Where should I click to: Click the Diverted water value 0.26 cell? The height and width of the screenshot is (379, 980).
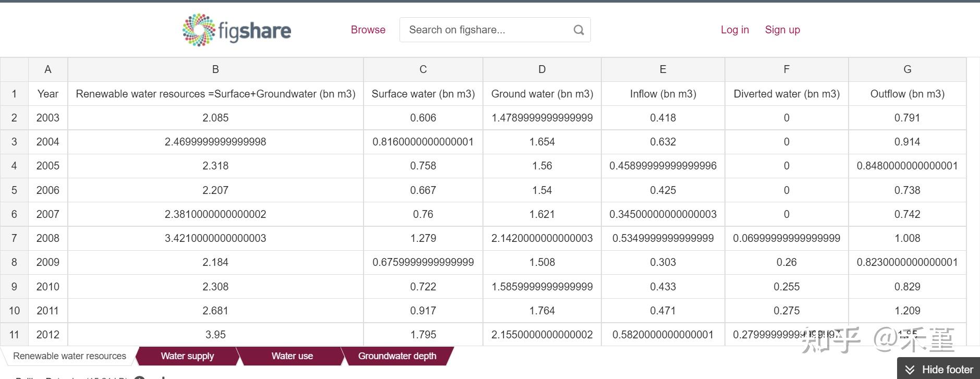pyautogui.click(x=786, y=262)
